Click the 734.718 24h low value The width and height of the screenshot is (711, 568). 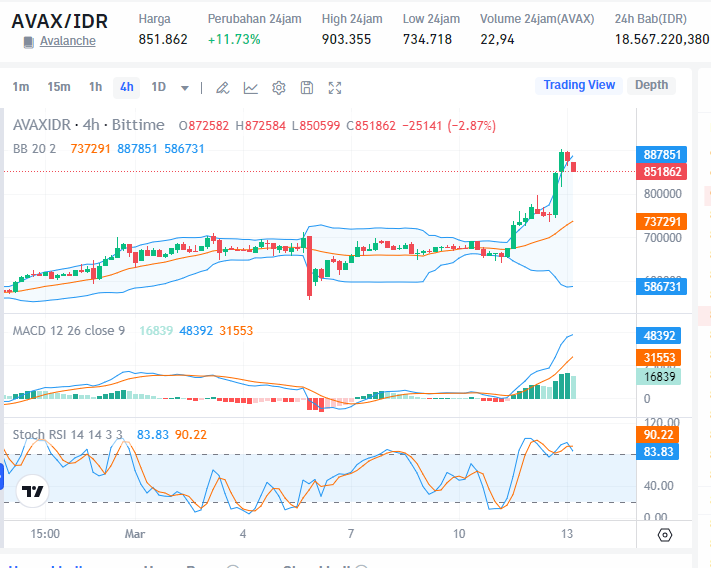[x=427, y=39]
